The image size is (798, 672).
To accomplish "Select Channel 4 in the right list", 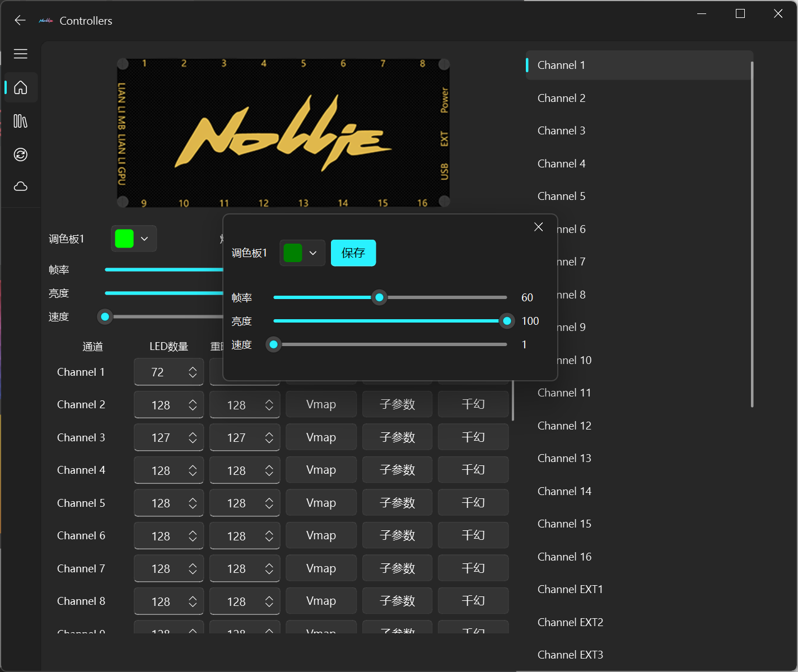I will [x=638, y=164].
